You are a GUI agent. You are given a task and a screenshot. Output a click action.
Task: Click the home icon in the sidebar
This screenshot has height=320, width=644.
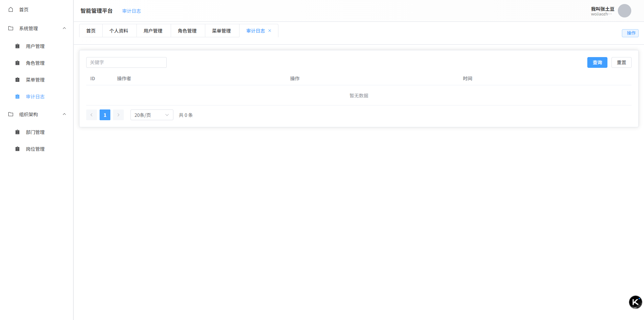11,9
